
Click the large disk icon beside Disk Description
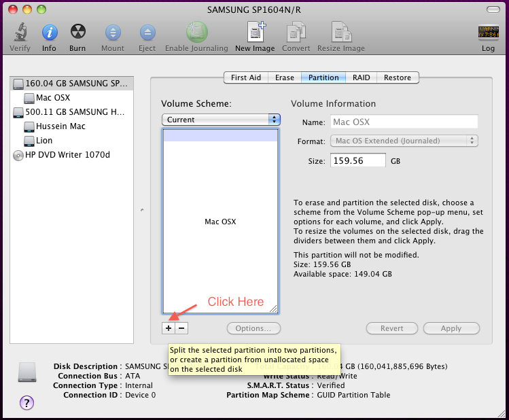27,372
